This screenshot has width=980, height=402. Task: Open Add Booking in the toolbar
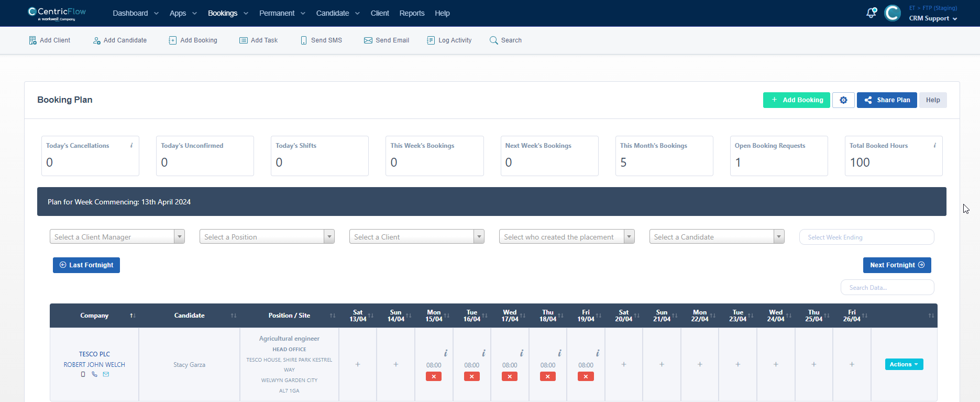click(x=193, y=40)
